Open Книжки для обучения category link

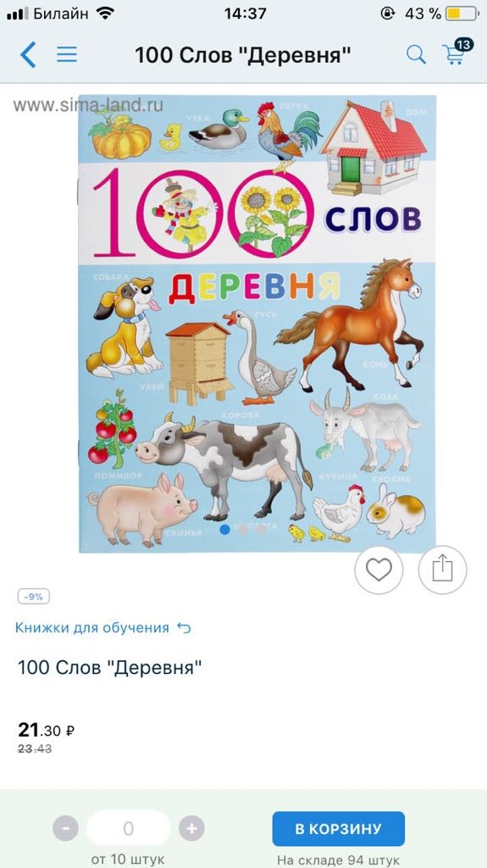click(91, 628)
